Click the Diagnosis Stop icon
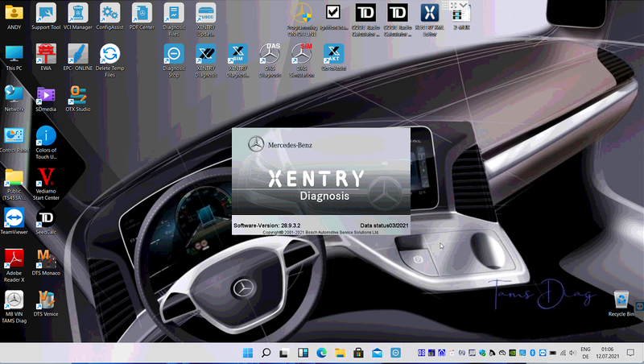Screen dimensions: 644x364 pyautogui.click(x=174, y=60)
